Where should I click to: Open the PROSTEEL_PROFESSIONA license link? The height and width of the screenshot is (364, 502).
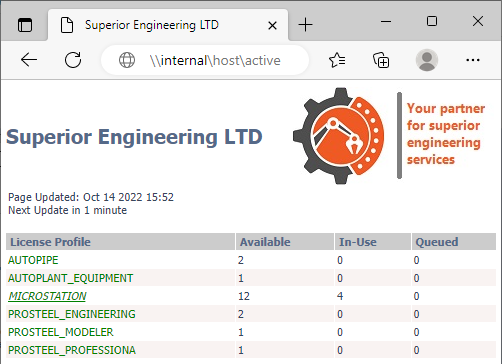pos(72,350)
